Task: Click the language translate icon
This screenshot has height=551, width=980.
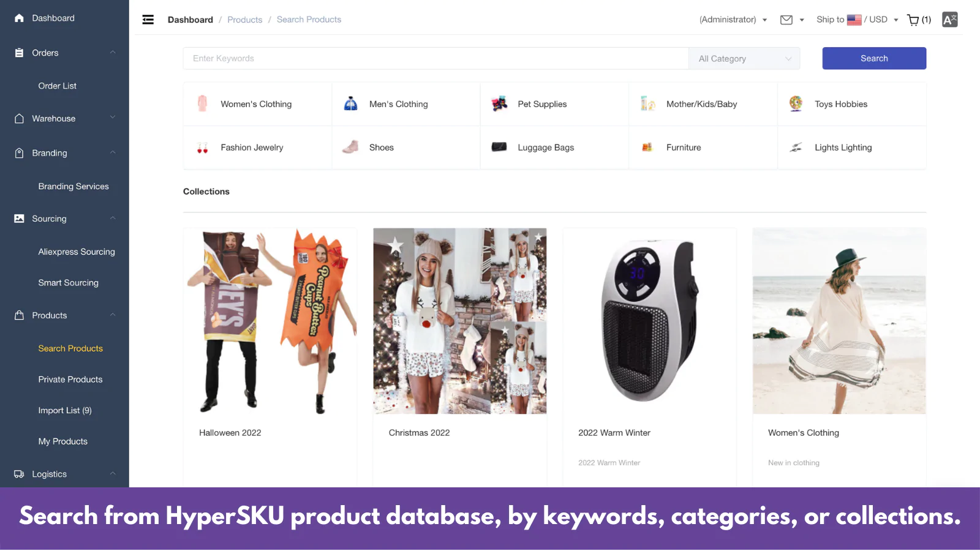Action: coord(950,20)
